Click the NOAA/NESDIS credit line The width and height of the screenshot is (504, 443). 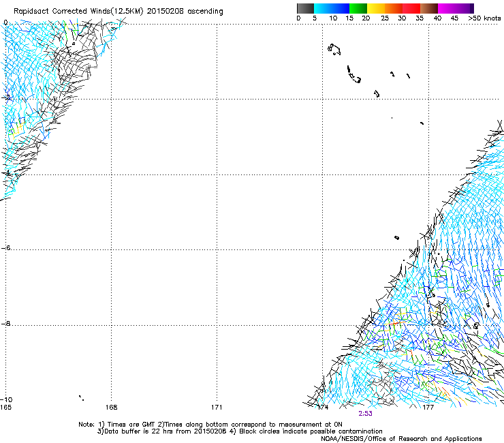pyautogui.click(x=401, y=439)
